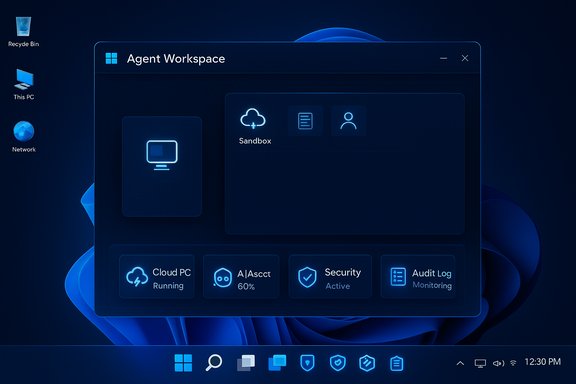Open the Sandbox cloud icon

(x=253, y=119)
